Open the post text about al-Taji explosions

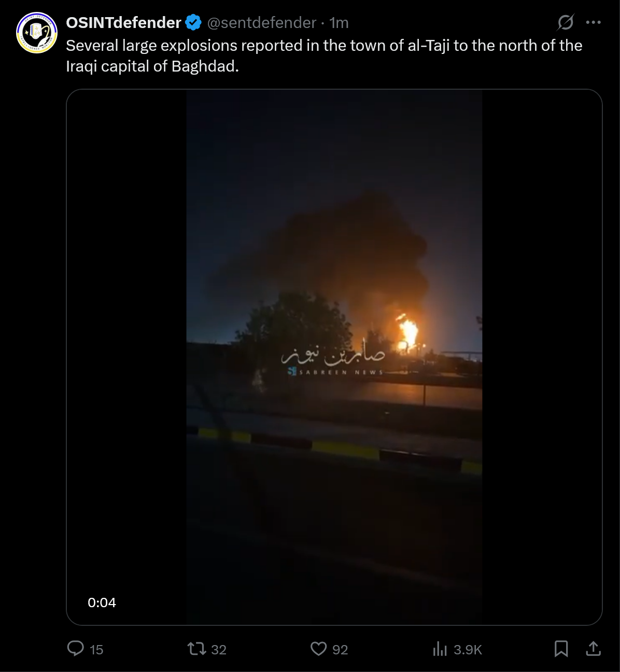click(x=324, y=56)
